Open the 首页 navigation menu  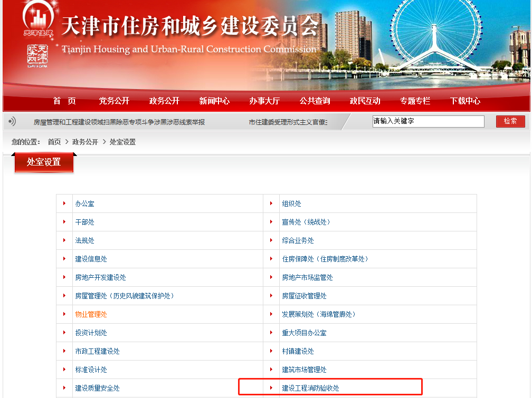64,101
